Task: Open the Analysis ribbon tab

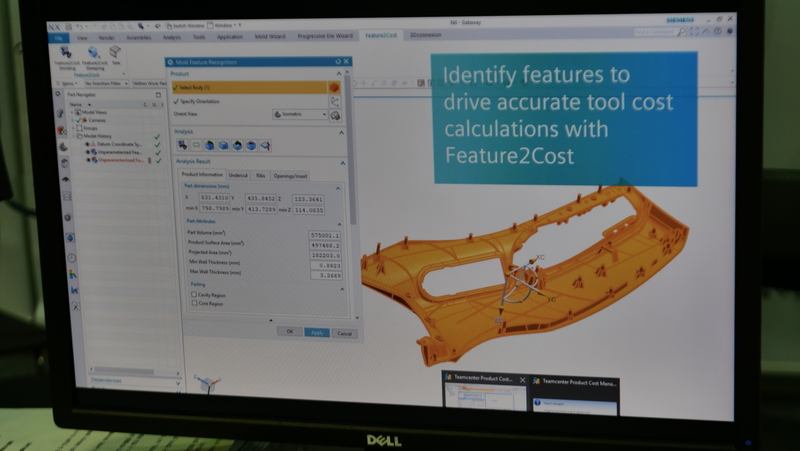Action: [x=171, y=37]
